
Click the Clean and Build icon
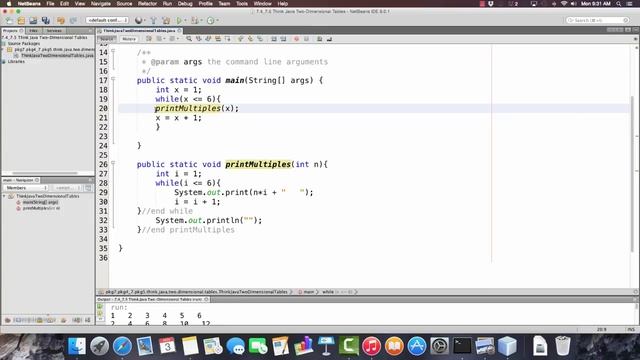tap(166, 20)
